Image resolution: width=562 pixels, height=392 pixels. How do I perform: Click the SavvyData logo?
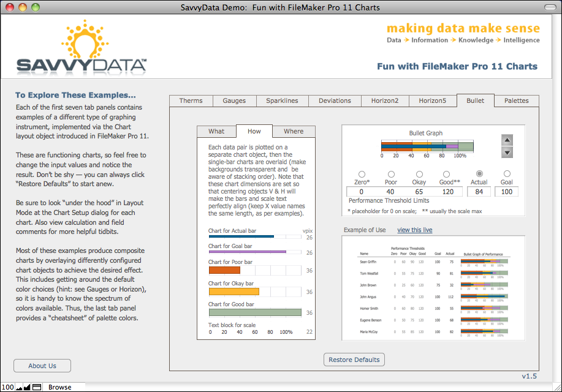coord(82,47)
